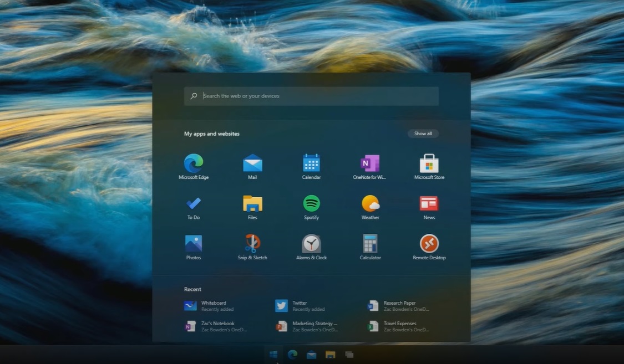Image resolution: width=624 pixels, height=364 pixels.
Task: Launch OneNote for Windows
Action: coord(370,167)
